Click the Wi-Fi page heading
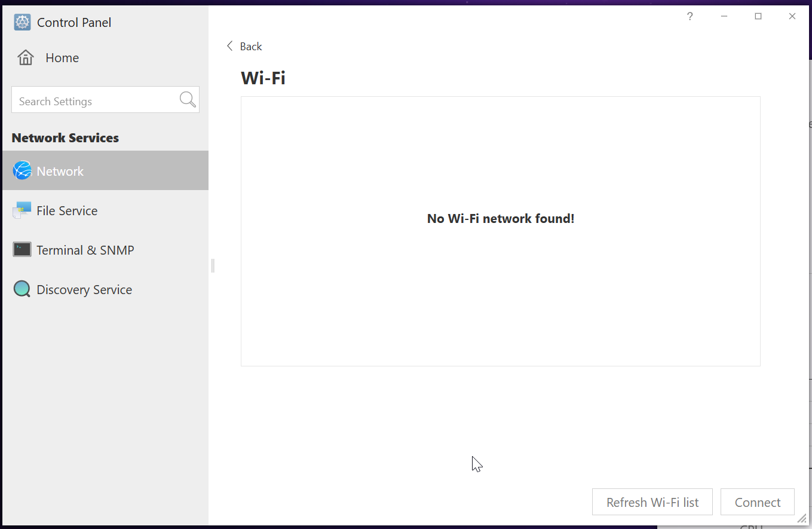The width and height of the screenshot is (812, 529). [263, 78]
